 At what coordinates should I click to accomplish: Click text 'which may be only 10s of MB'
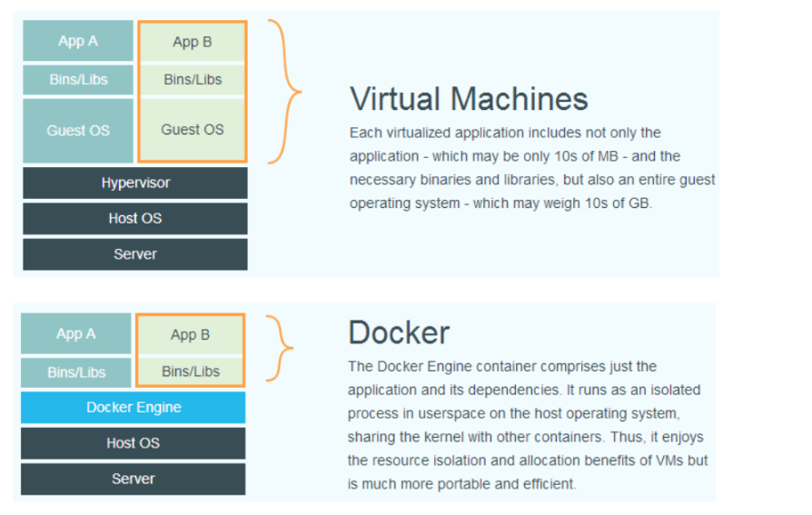point(525,156)
